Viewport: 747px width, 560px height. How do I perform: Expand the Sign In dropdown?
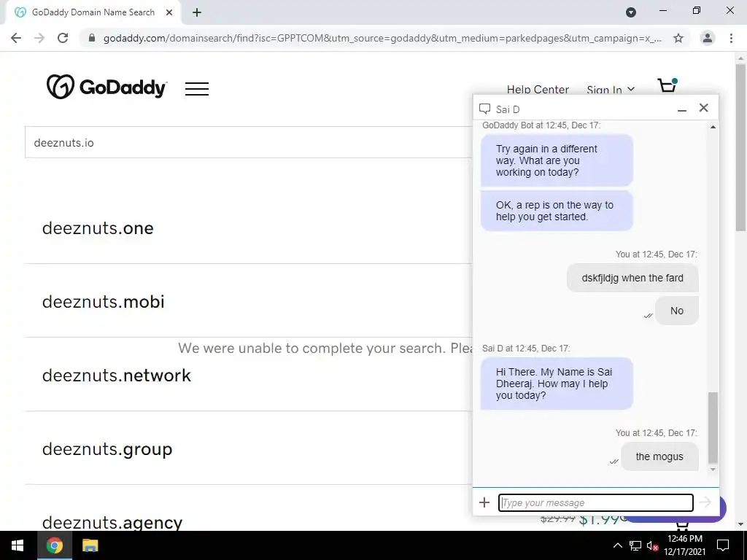coord(611,90)
